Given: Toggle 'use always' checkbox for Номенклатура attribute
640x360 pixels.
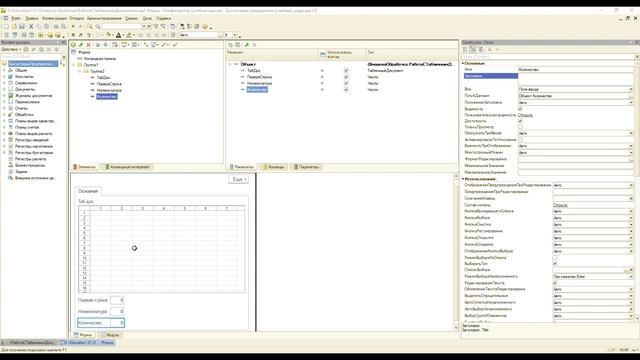Looking at the screenshot, I should point(346,83).
